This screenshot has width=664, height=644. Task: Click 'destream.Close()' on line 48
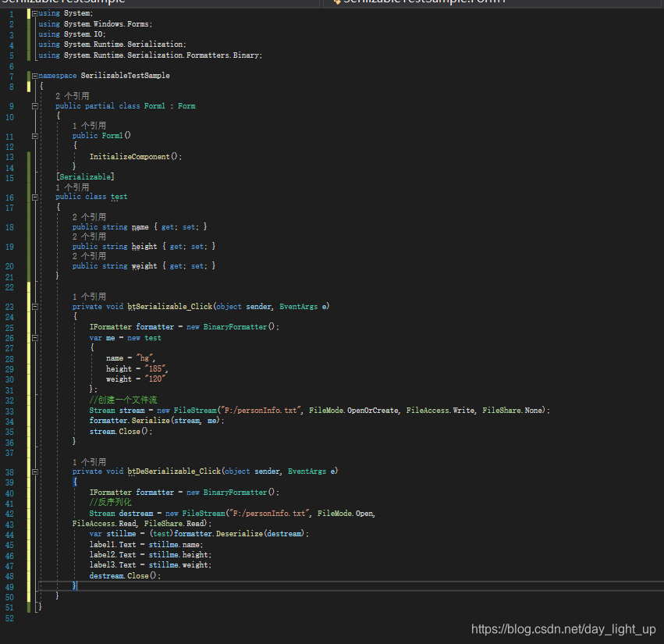123,576
